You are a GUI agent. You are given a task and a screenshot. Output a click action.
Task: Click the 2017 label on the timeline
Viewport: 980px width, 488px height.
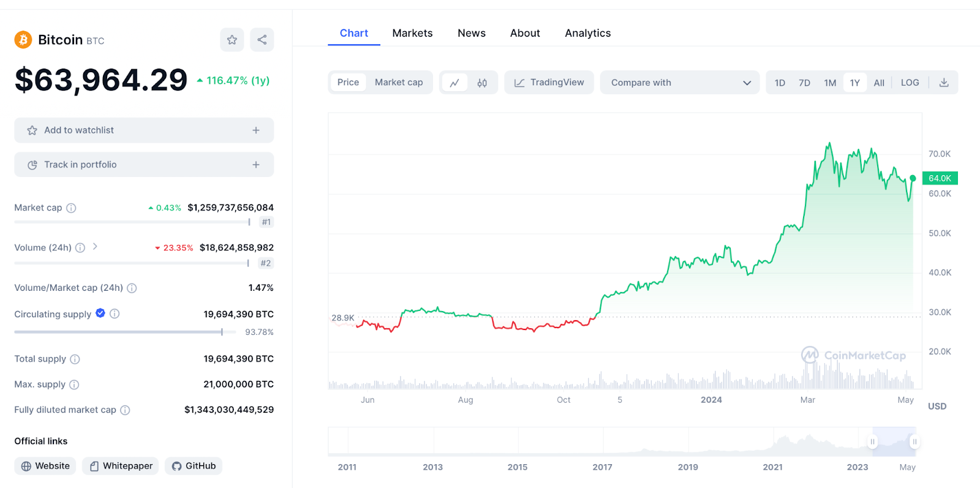pyautogui.click(x=602, y=467)
